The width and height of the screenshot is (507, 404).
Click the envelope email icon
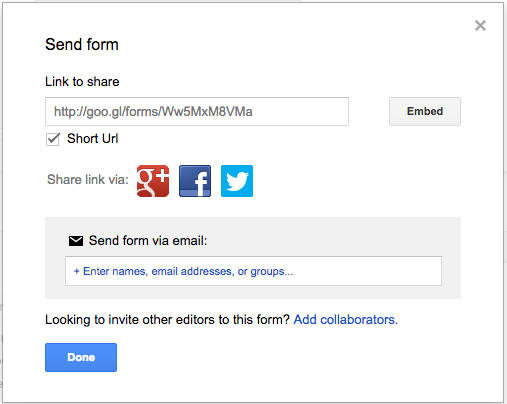click(76, 241)
